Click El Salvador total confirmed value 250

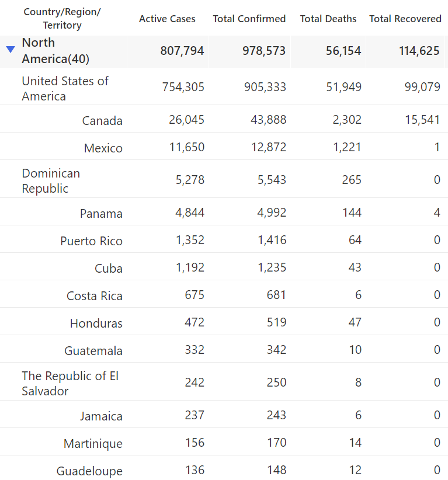click(276, 382)
